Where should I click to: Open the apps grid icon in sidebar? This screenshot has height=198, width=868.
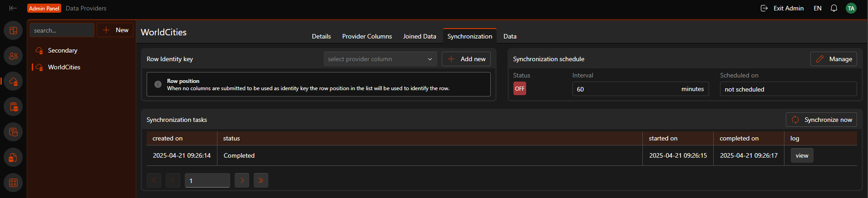point(13,183)
